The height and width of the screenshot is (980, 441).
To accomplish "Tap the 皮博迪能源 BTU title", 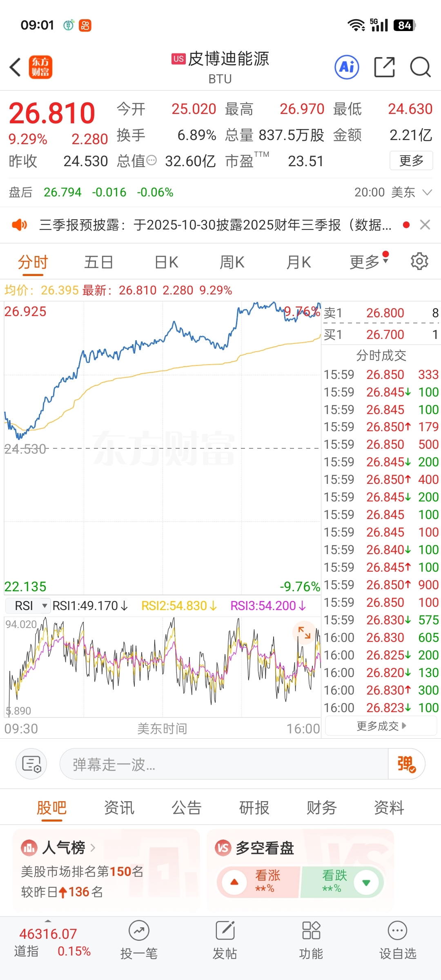I will [220, 67].
